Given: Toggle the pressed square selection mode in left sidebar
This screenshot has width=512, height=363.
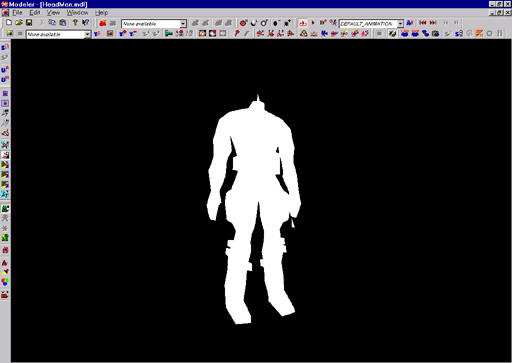Looking at the screenshot, I should pos(5,103).
